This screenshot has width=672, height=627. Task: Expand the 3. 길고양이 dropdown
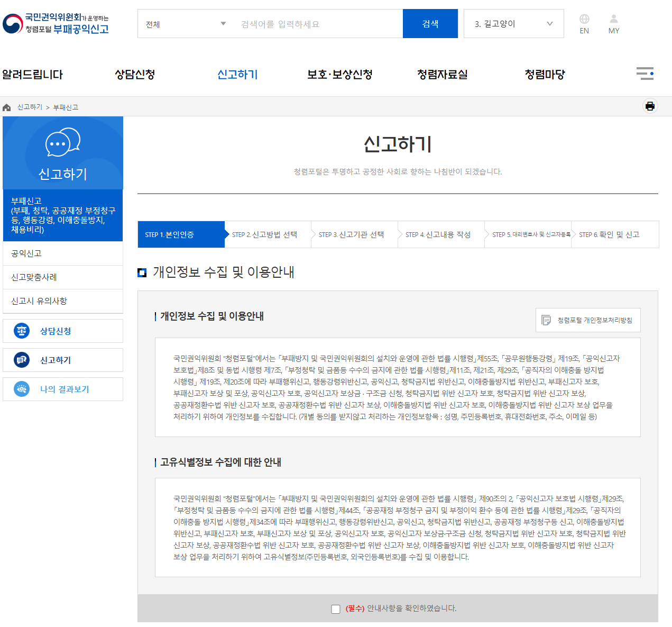coord(513,23)
